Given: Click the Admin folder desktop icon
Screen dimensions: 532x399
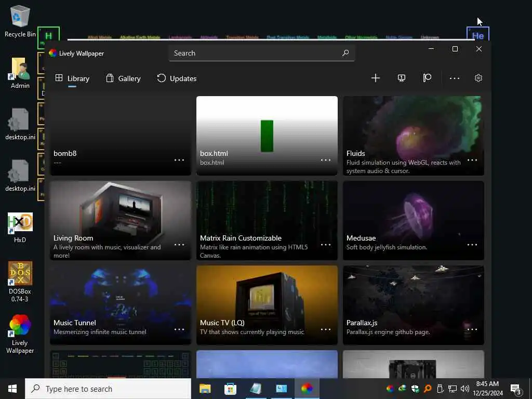Looking at the screenshot, I should pos(20,73).
